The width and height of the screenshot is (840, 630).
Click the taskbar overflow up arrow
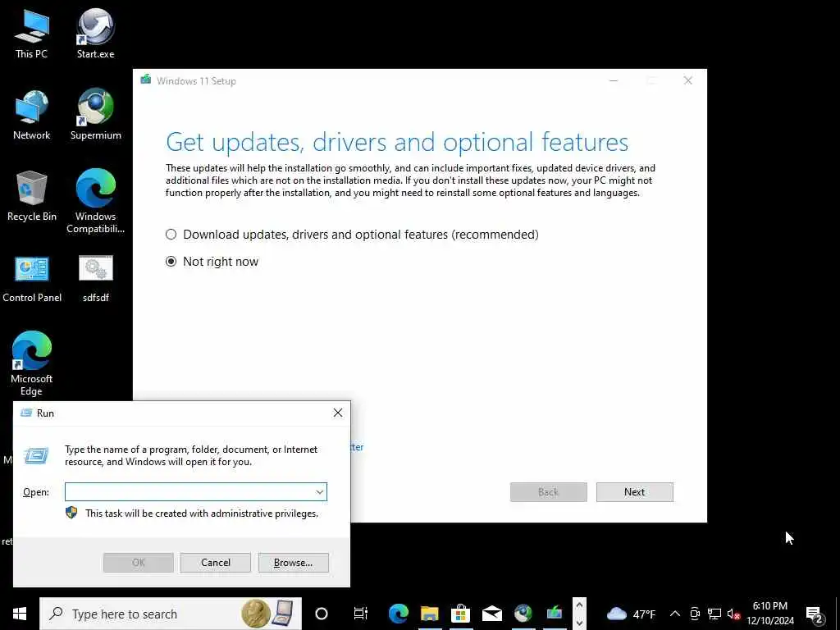[579, 605]
